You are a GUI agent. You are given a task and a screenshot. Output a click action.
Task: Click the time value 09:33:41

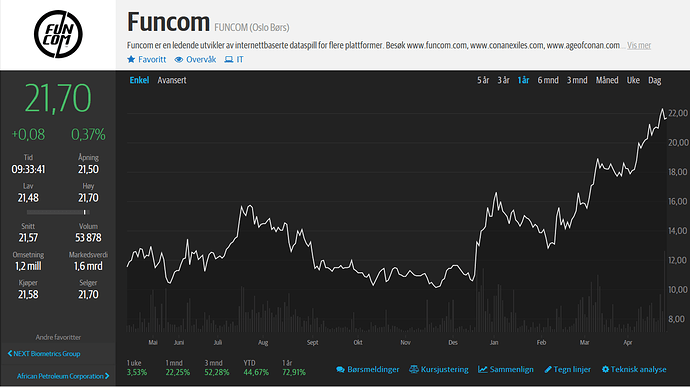tap(28, 170)
